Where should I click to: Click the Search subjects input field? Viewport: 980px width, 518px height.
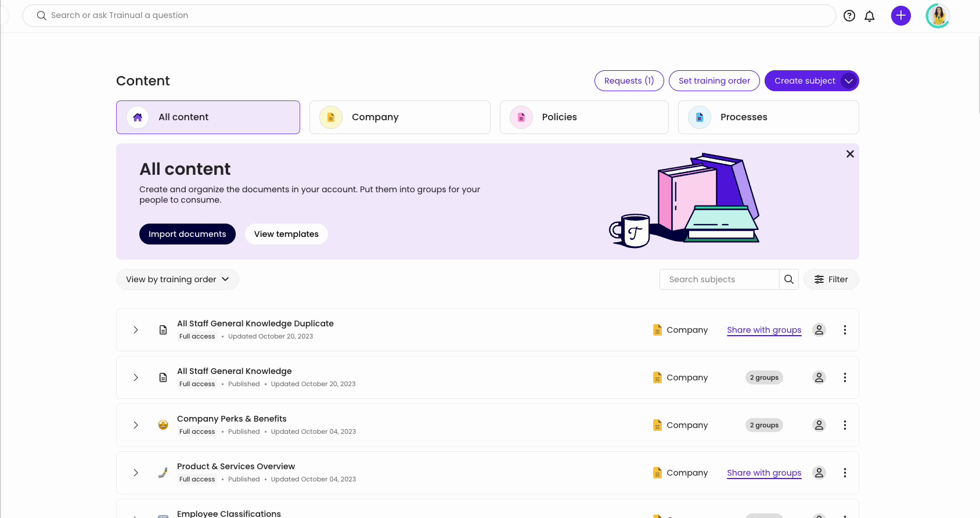719,279
